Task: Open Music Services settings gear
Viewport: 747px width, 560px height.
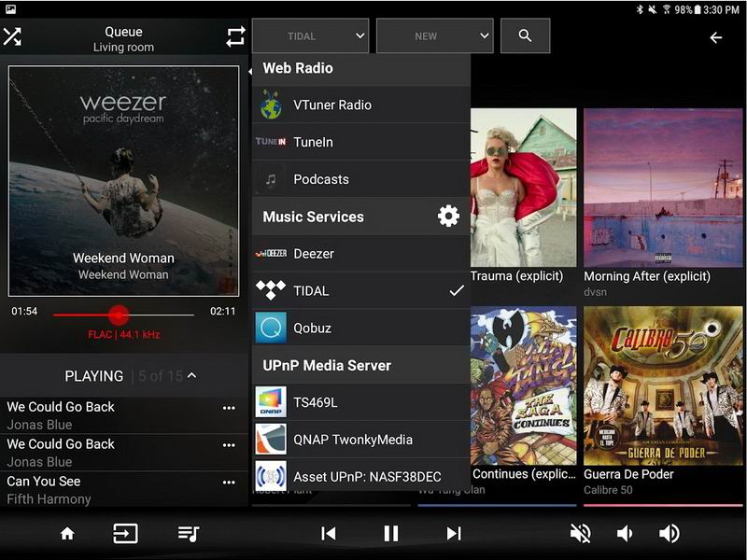Action: point(448,217)
